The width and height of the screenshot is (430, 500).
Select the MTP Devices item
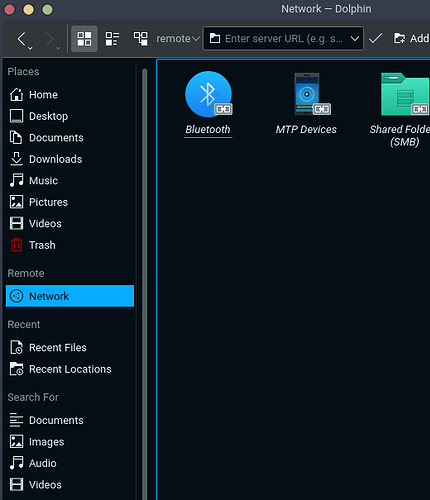[x=306, y=103]
